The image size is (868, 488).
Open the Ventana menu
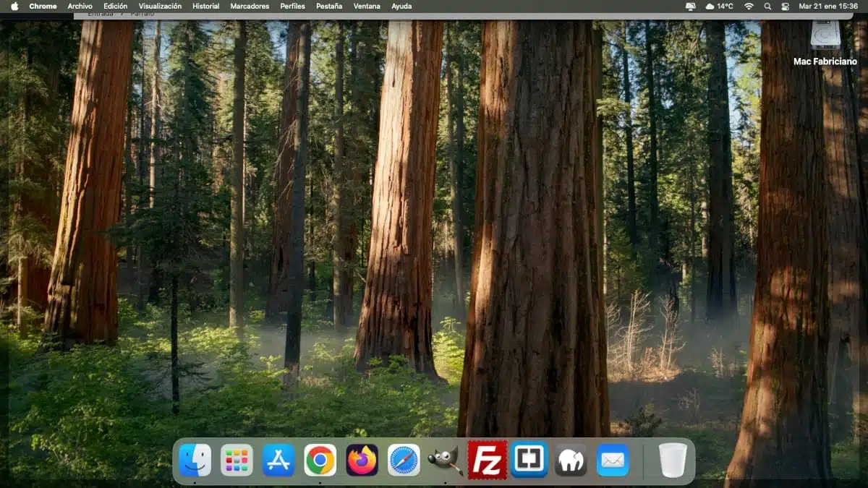(x=367, y=6)
